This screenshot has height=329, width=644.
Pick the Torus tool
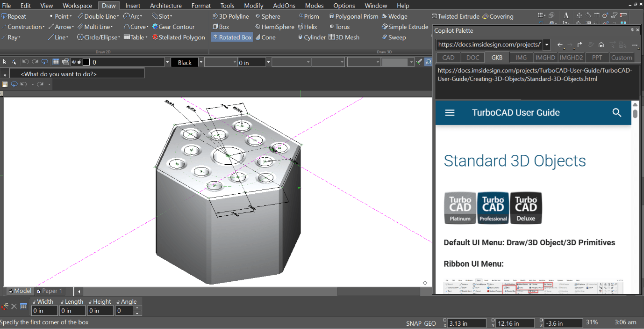coord(339,27)
